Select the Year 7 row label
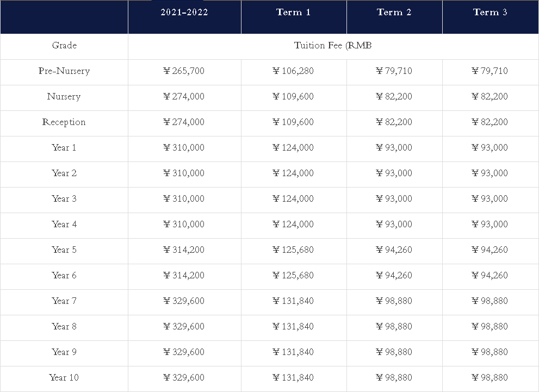Viewport: 539px width, 392px height. [64, 301]
